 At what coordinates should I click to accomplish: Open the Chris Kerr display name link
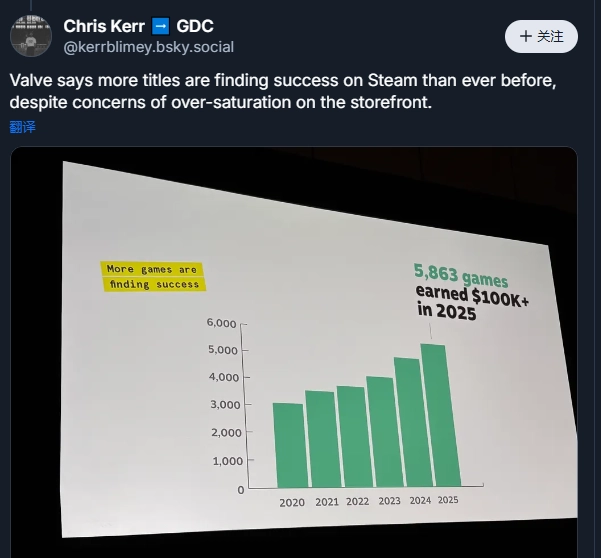[104, 26]
